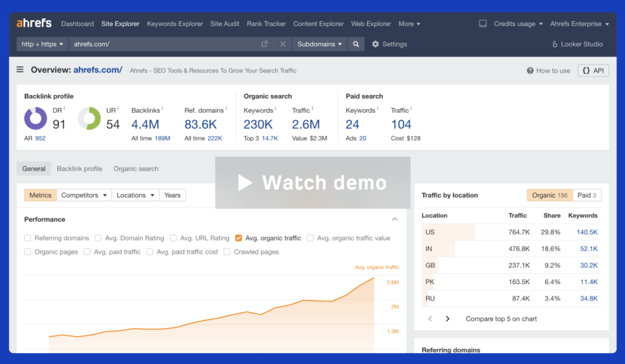Click the DR donut chart
The width and height of the screenshot is (625, 364).
[35, 118]
